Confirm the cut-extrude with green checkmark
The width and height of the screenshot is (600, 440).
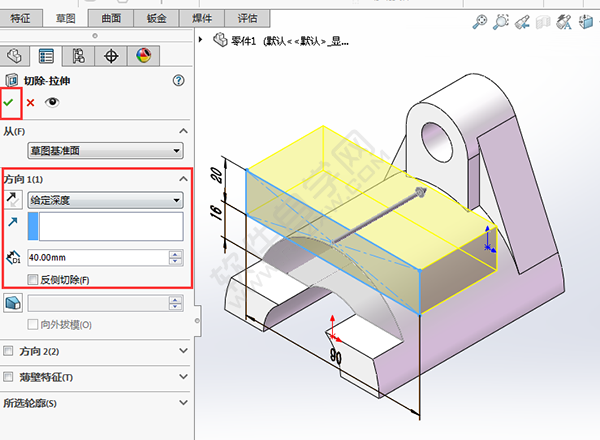[8, 103]
